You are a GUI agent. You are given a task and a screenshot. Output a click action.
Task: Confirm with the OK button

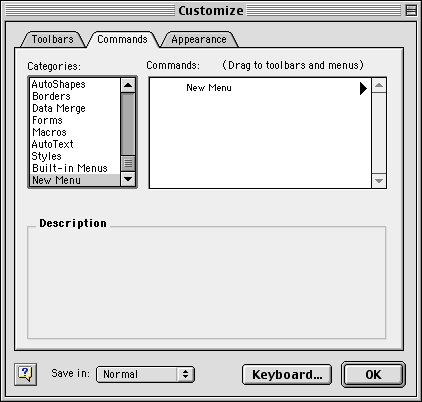click(x=373, y=374)
